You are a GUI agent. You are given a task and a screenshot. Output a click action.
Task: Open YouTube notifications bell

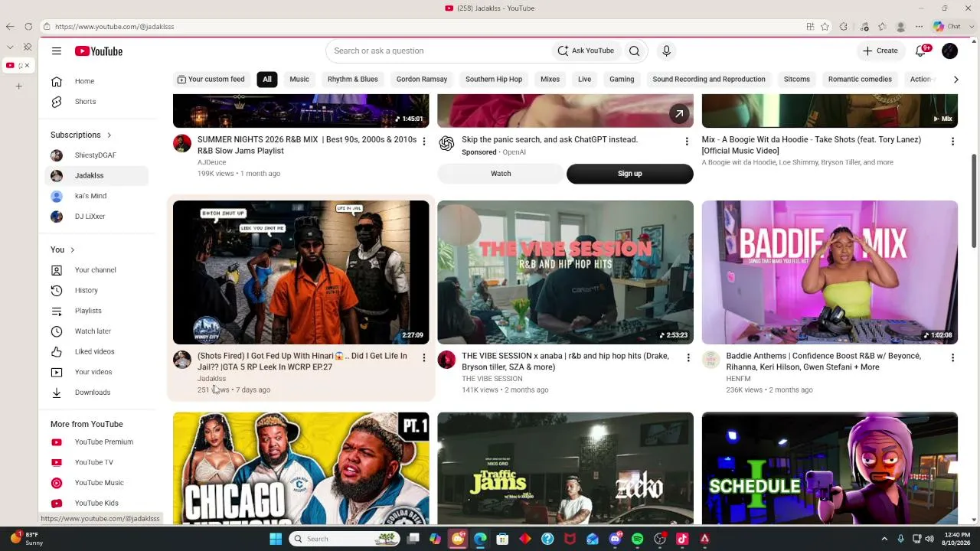(921, 51)
